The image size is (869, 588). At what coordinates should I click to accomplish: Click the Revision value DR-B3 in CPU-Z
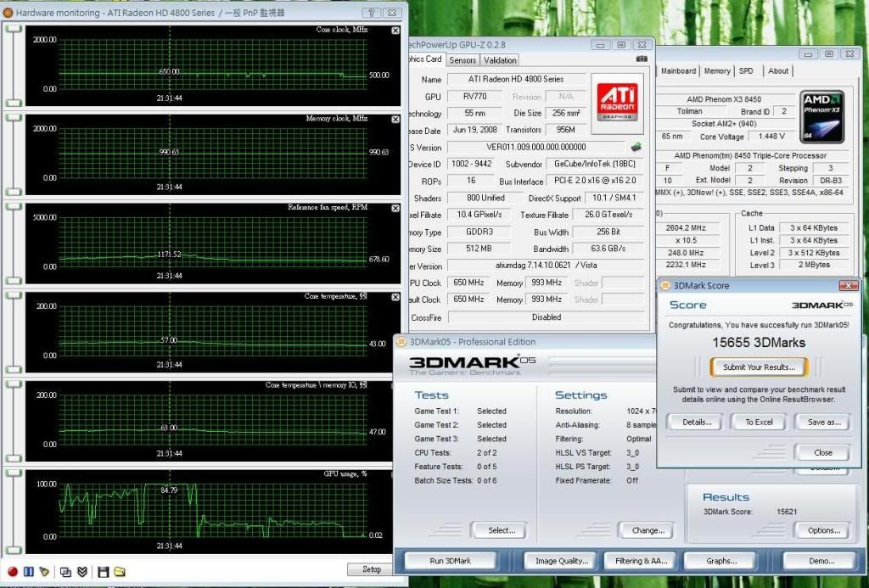830,181
